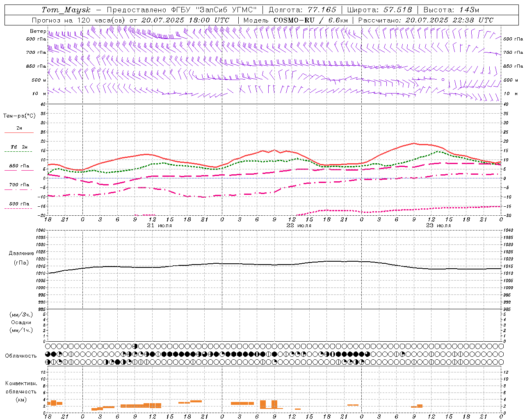Image resolution: width=525 pixels, height=420 pixels.
Task: Click the red 2м legend line sample
Action: (19, 132)
